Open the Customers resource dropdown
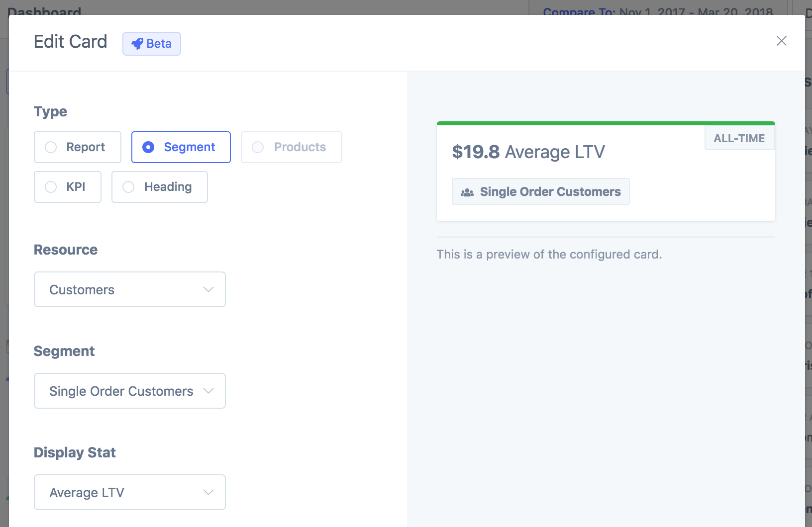 pos(129,289)
